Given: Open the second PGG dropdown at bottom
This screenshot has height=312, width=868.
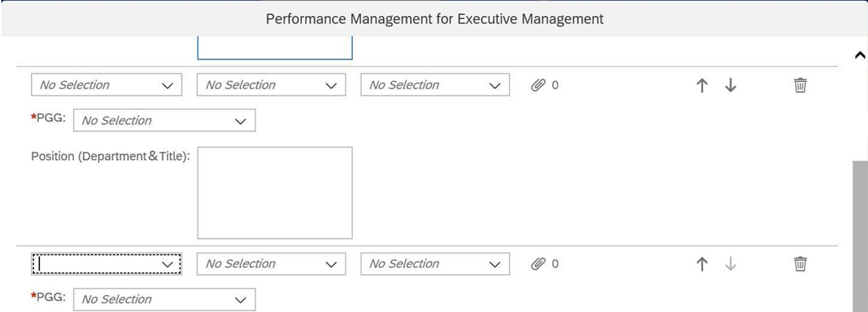Looking at the screenshot, I should point(164,299).
